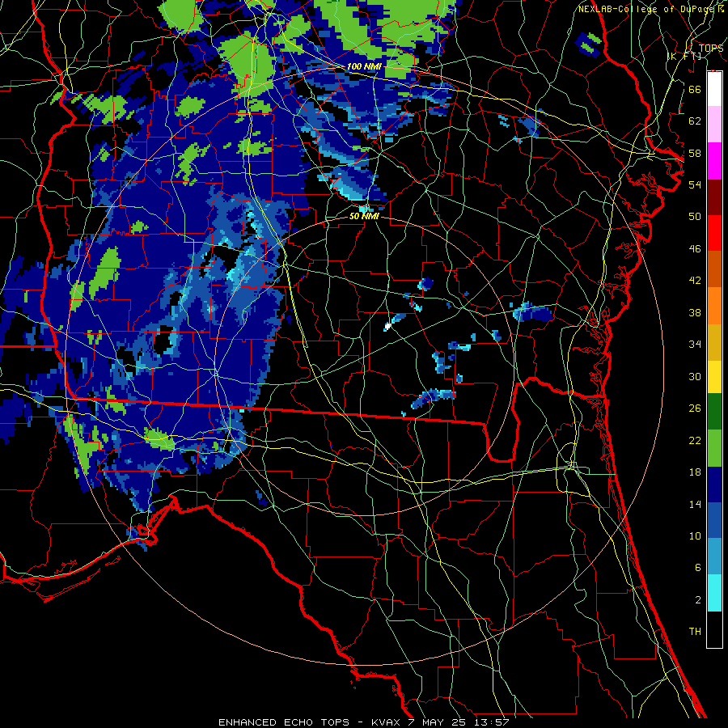This screenshot has height=728, width=728.
Task: Click the legend value "2"
Action: pyautogui.click(x=697, y=599)
